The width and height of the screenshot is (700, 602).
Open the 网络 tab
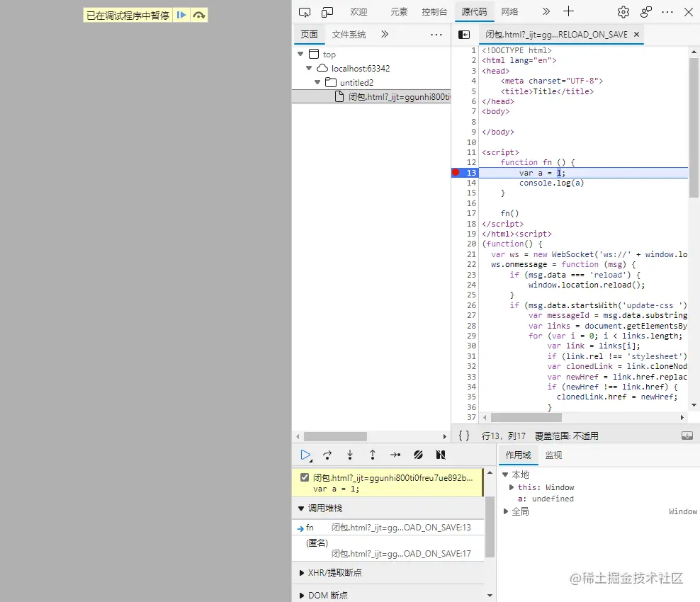(509, 12)
